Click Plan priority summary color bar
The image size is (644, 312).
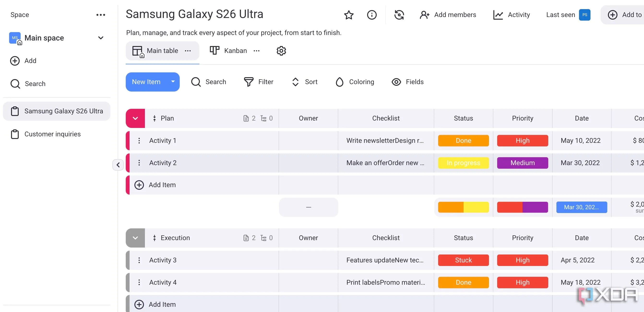click(x=523, y=208)
